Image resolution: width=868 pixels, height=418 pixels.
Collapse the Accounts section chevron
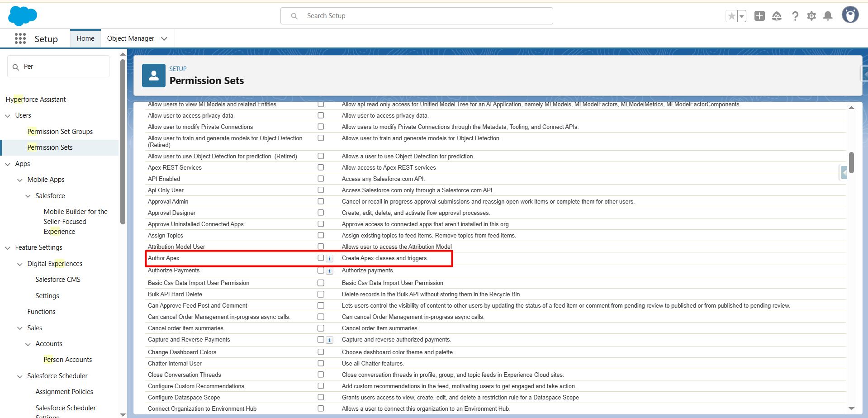[x=28, y=344]
